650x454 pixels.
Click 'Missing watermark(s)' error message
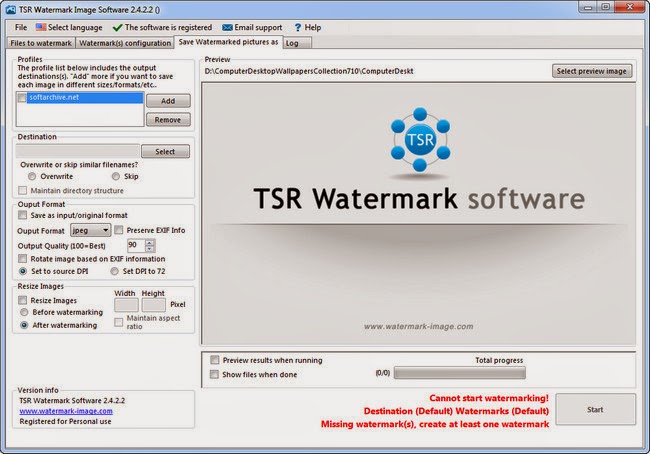coord(435,424)
